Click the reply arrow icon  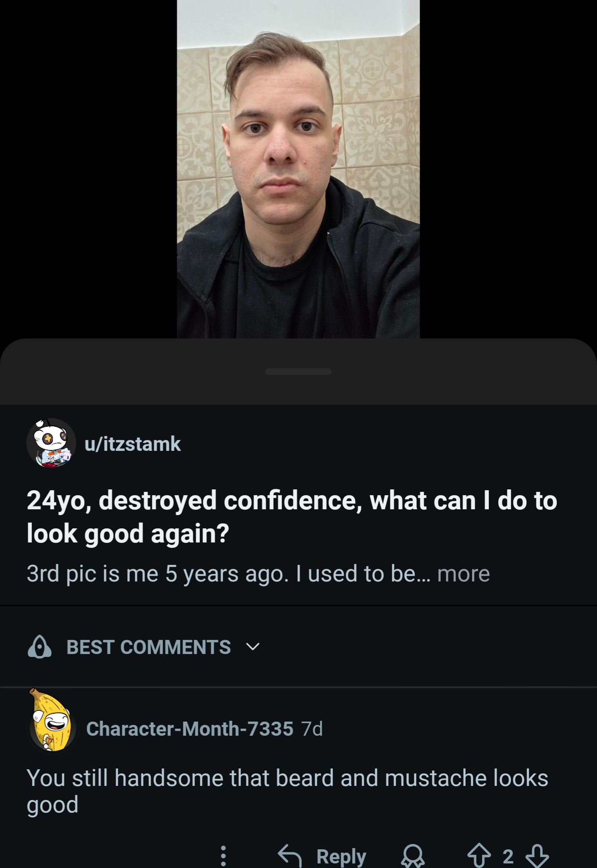click(289, 855)
